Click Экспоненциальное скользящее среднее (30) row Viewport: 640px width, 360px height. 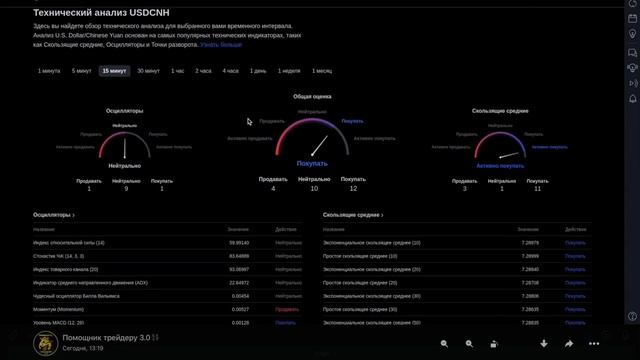[457, 296]
